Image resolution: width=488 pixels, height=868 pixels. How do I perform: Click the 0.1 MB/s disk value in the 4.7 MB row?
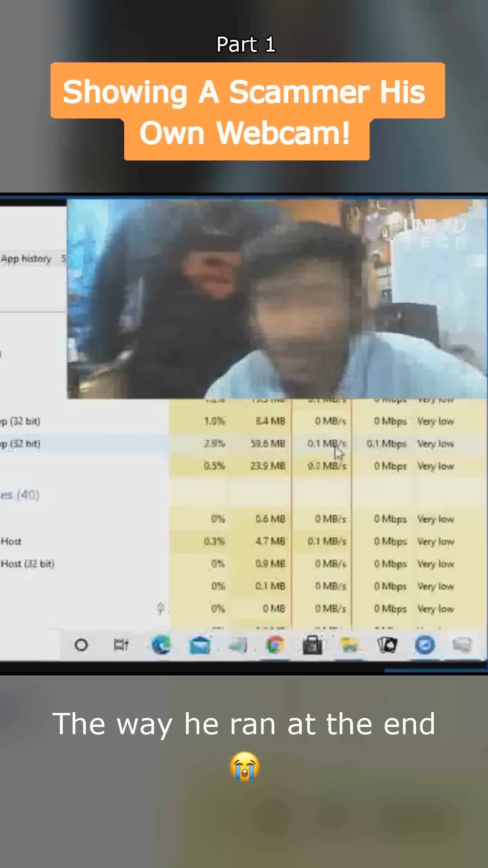click(x=327, y=541)
